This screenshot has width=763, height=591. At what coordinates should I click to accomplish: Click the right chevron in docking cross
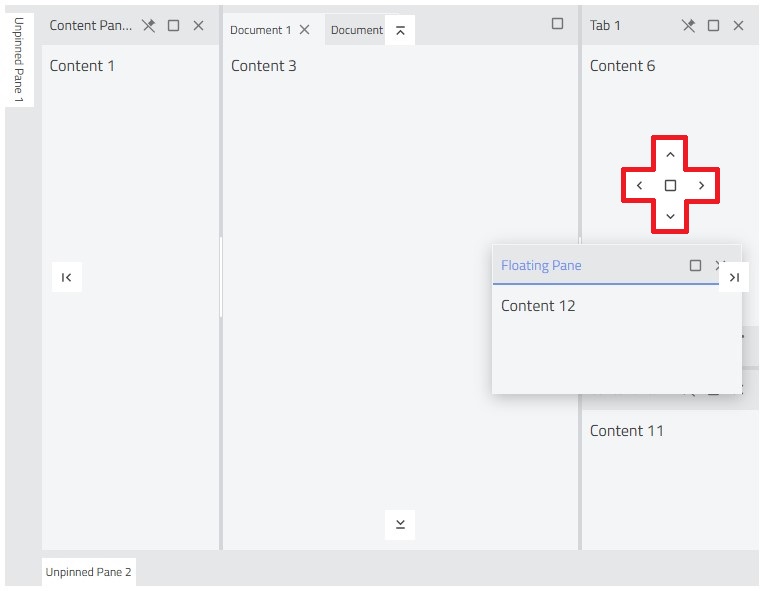coord(701,186)
